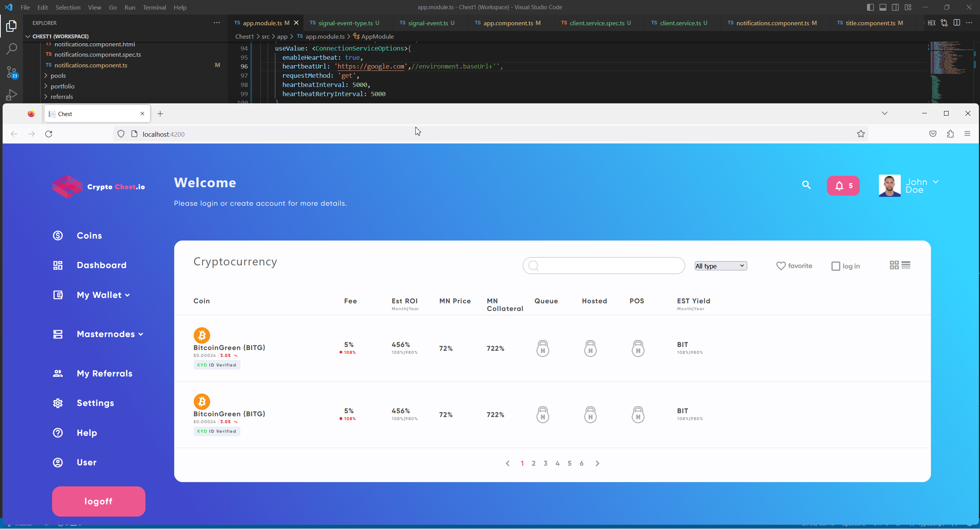Toggle the favorite heart filter
980x530 pixels.
click(781, 266)
